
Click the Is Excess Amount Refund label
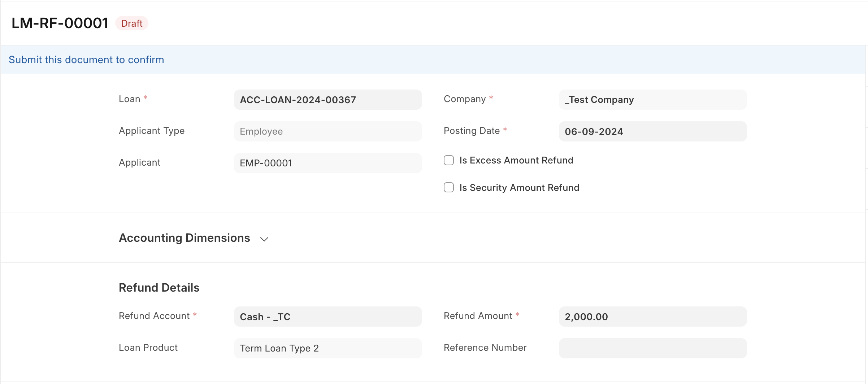click(x=516, y=160)
